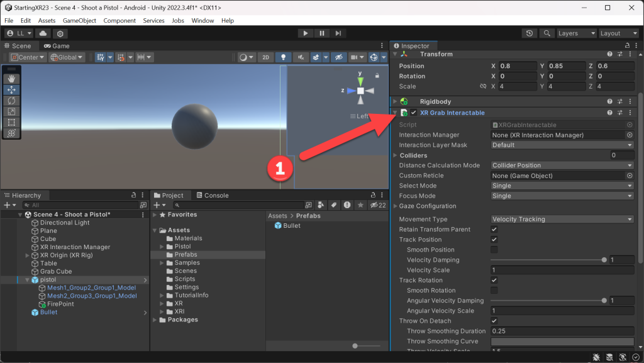Toggle Track Rotation checkbox
The width and height of the screenshot is (644, 363).
(x=494, y=280)
